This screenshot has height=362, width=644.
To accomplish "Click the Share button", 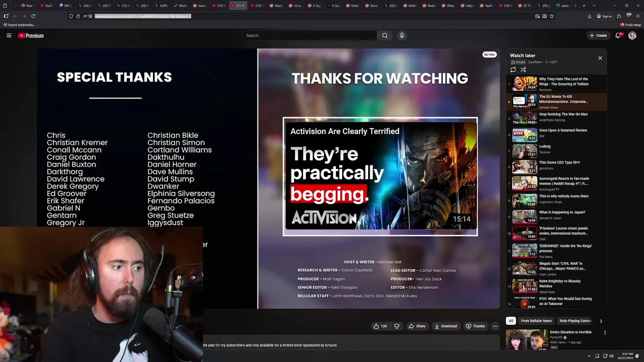I will pyautogui.click(x=417, y=326).
